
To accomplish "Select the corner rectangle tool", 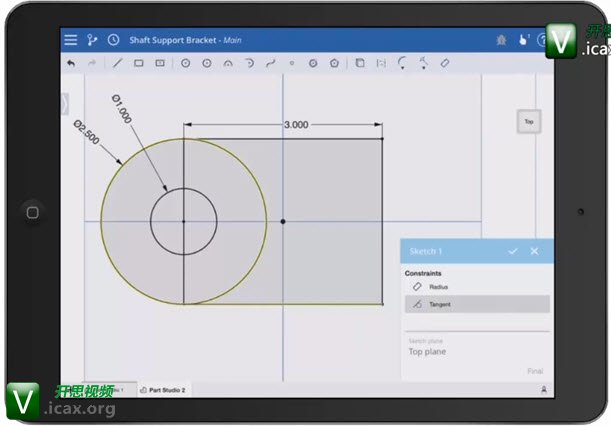I will [x=139, y=63].
